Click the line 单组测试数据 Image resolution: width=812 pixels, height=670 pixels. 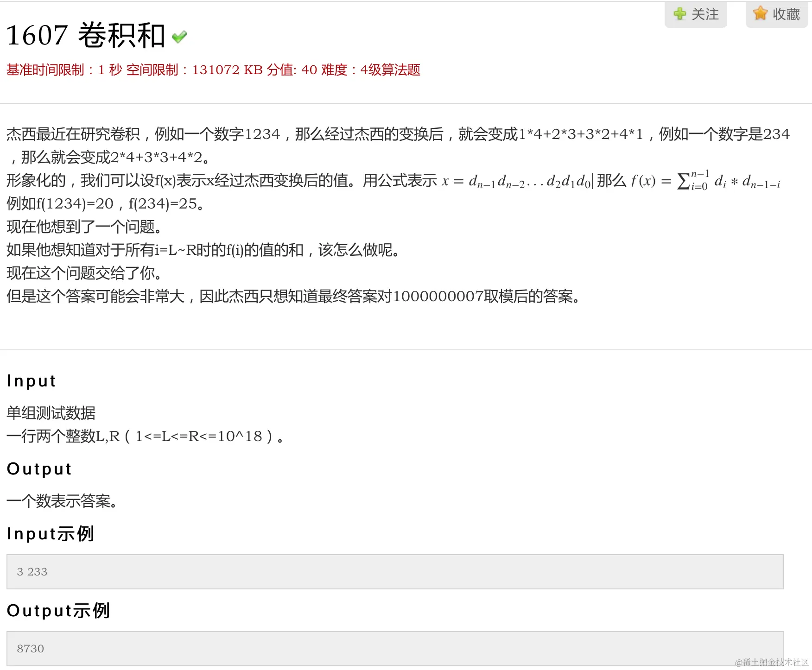point(51,413)
